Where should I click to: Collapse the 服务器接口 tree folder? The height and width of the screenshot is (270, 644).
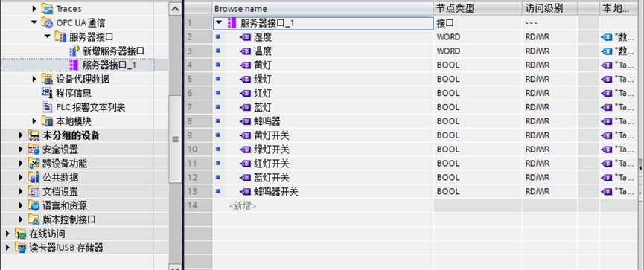pos(48,37)
